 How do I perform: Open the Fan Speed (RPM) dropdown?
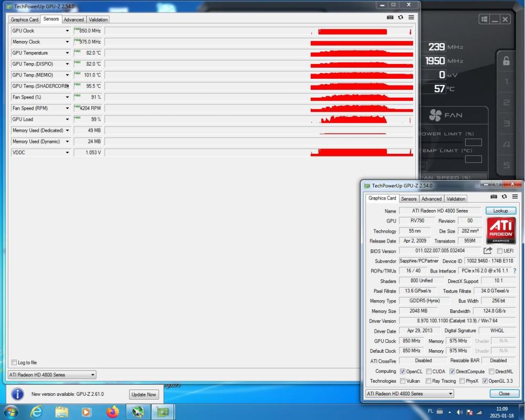67,108
